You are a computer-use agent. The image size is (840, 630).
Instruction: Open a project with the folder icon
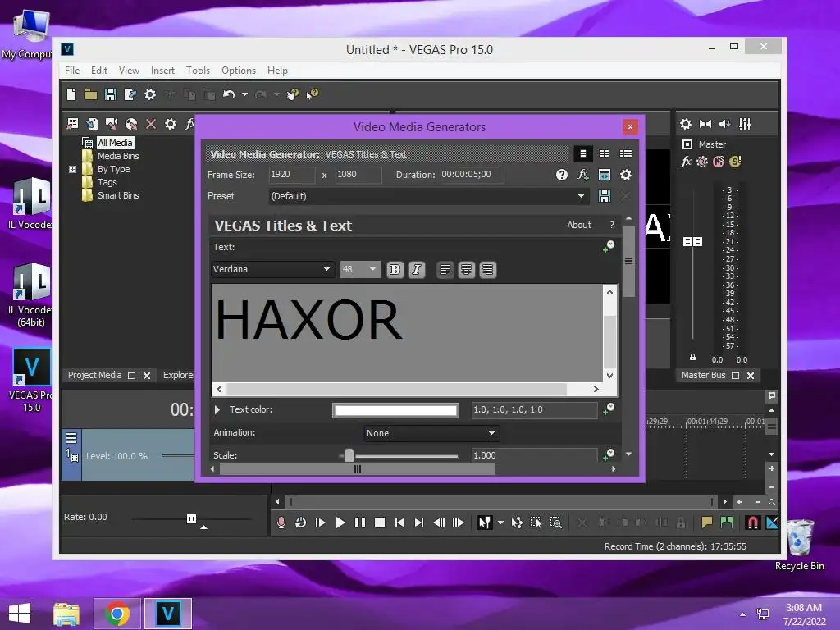(x=91, y=95)
